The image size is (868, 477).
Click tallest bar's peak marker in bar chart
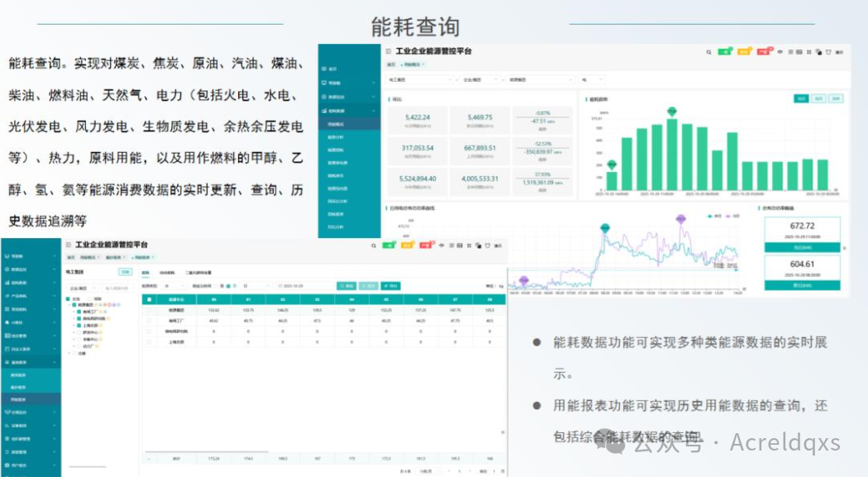672,112
